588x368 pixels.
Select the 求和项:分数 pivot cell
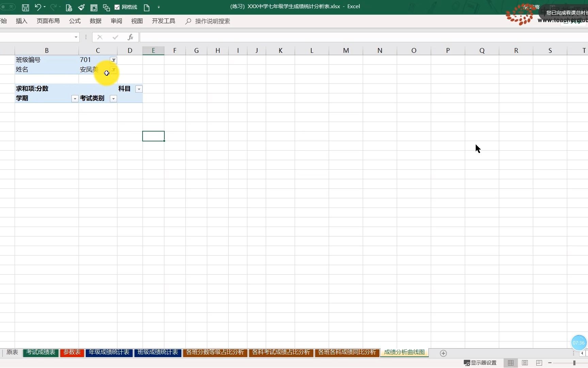[x=47, y=89]
